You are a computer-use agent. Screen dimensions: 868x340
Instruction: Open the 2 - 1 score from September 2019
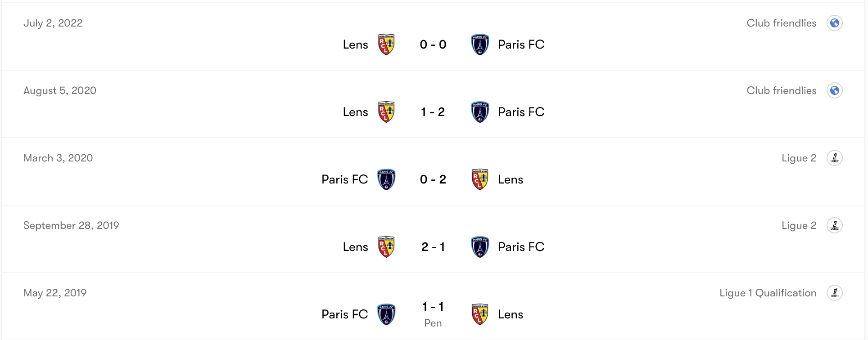click(433, 247)
